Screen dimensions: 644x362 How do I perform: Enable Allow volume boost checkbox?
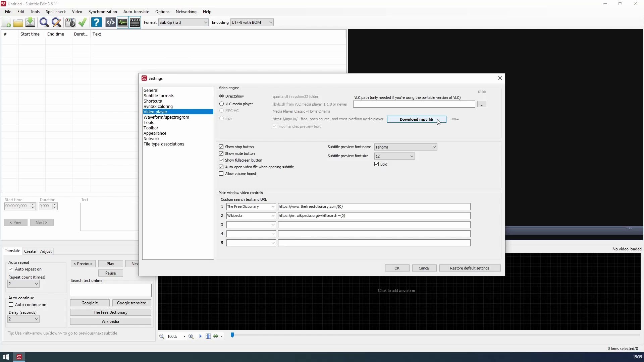221,174
